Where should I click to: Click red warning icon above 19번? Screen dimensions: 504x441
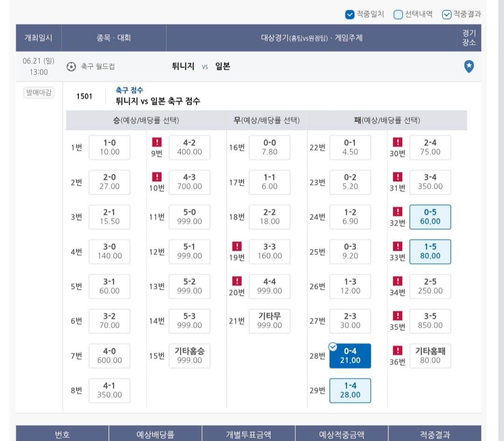click(x=237, y=246)
